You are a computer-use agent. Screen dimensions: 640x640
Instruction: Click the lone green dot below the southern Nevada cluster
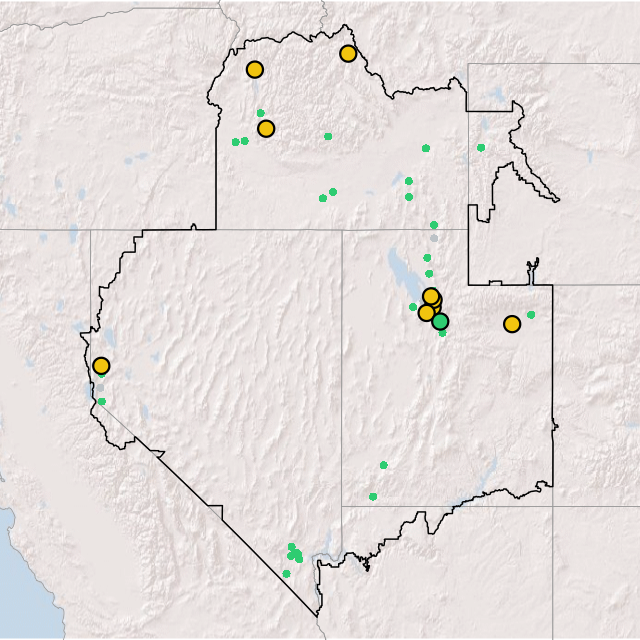coord(286,573)
